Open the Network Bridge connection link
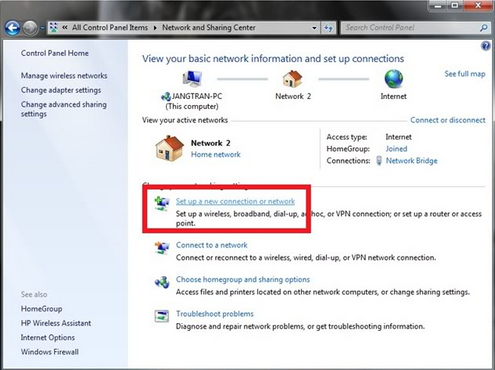The image size is (495, 370). 412,161
